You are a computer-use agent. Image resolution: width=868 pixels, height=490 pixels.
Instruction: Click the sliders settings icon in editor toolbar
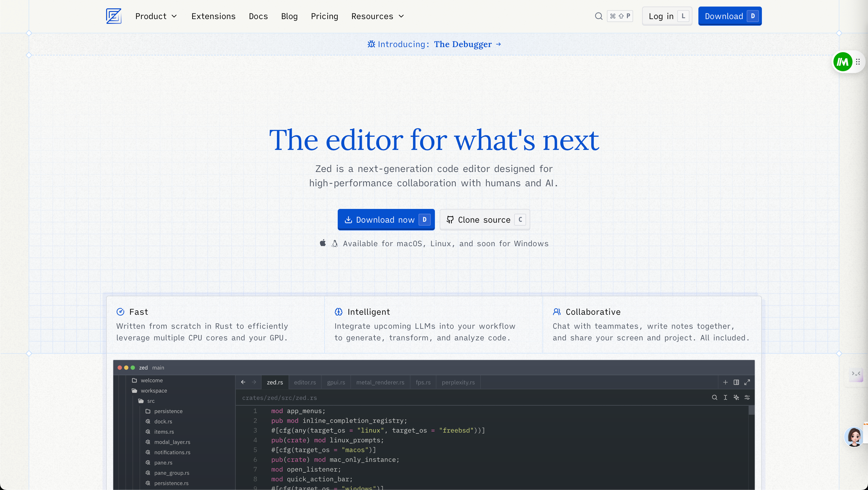tap(747, 397)
